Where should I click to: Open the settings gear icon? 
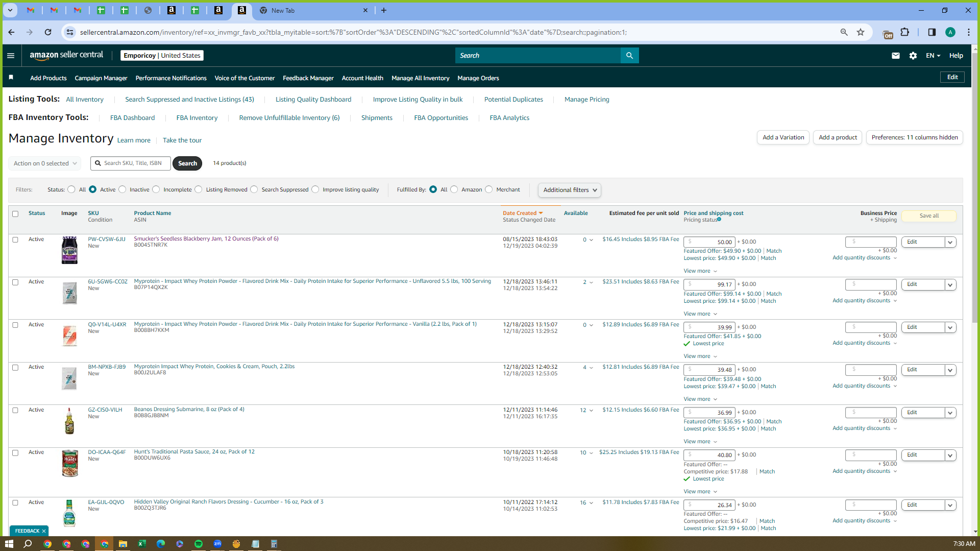coord(913,56)
